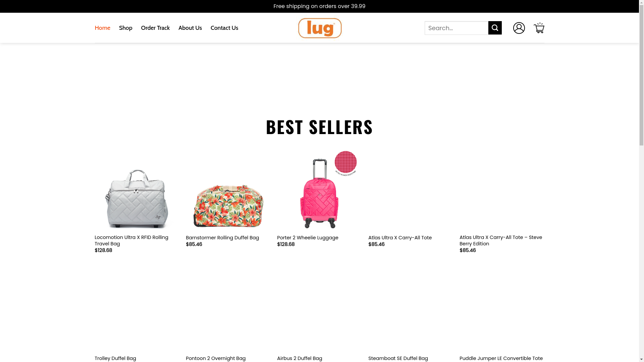Click the grey quilted travel bag image
The width and height of the screenshot is (644, 362).
(x=137, y=198)
